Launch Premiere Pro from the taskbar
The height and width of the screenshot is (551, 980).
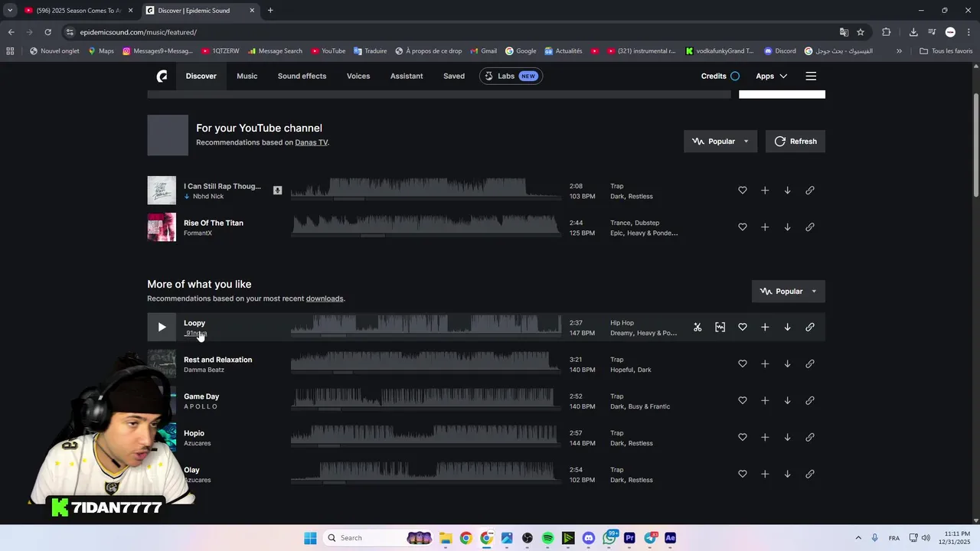click(x=629, y=538)
